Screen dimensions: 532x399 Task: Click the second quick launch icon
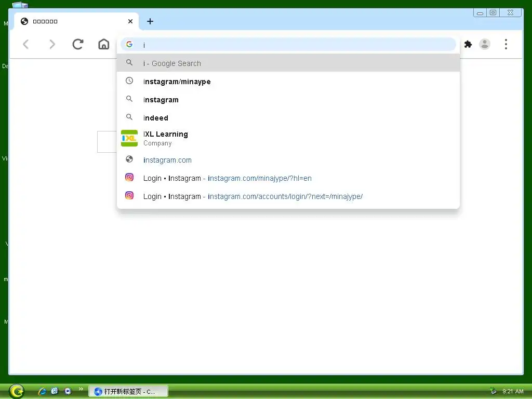click(x=55, y=391)
